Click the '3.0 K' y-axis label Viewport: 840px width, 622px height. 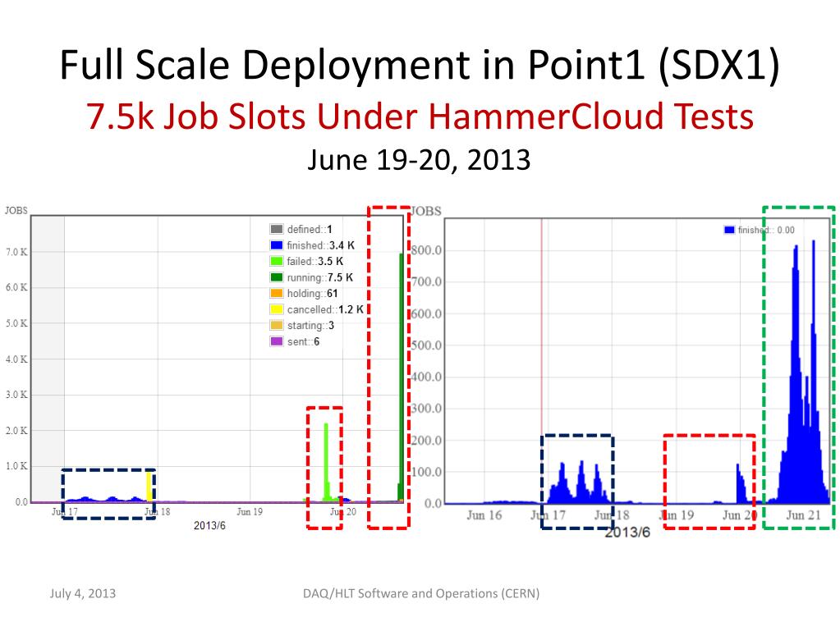[16, 395]
